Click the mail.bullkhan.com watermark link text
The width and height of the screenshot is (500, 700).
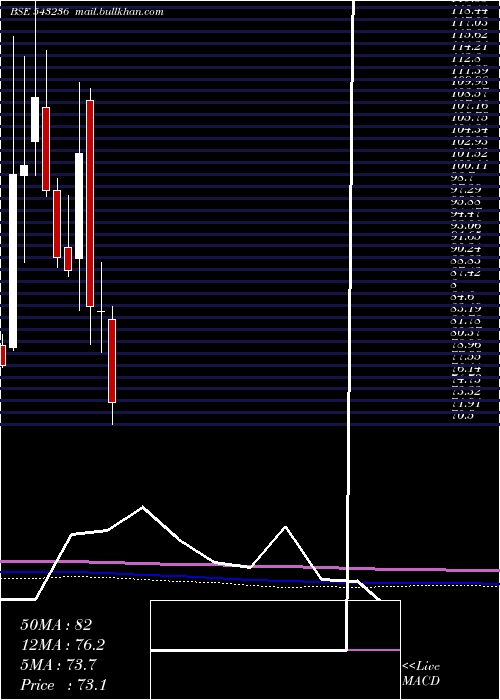point(120,12)
